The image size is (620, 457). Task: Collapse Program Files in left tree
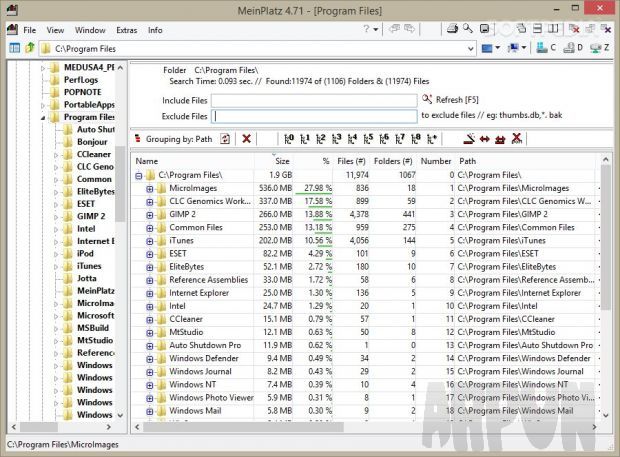point(43,117)
